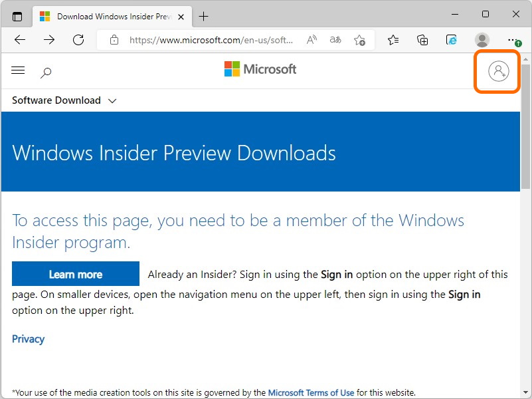Screen dimensions: 532x399
Task: Add this page to favorites
Action: 359,40
